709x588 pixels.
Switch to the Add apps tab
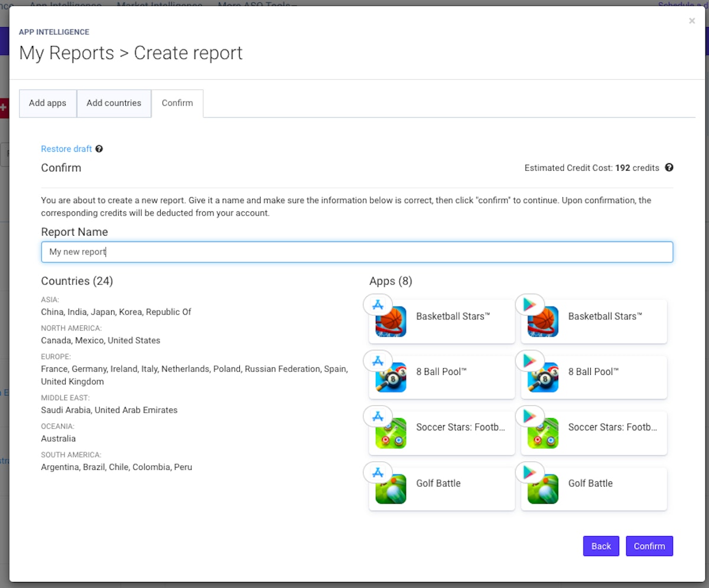tap(47, 103)
